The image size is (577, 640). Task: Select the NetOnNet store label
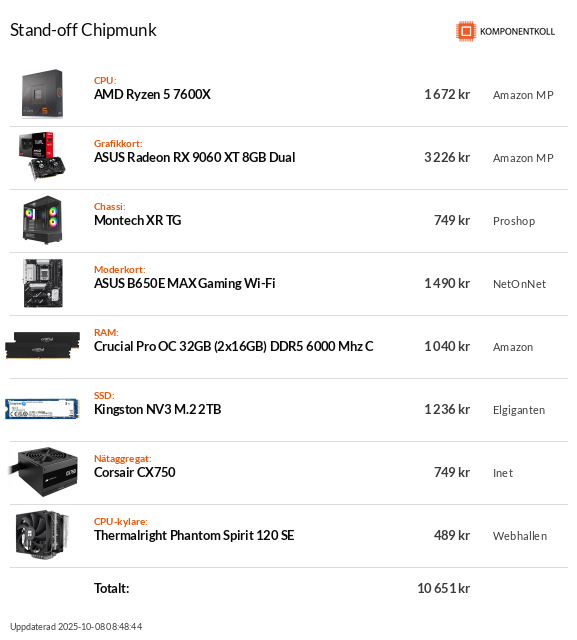point(519,284)
